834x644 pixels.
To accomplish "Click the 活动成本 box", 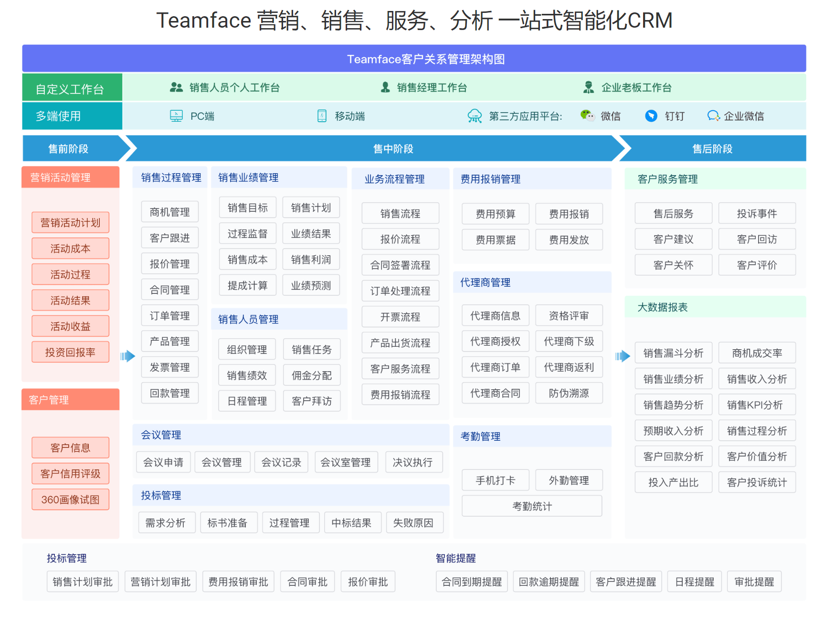I will point(71,249).
